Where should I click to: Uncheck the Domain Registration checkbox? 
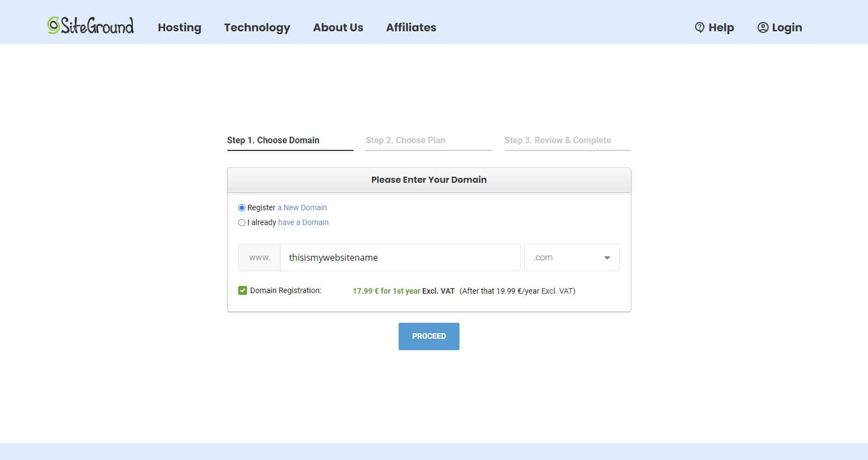click(x=243, y=290)
